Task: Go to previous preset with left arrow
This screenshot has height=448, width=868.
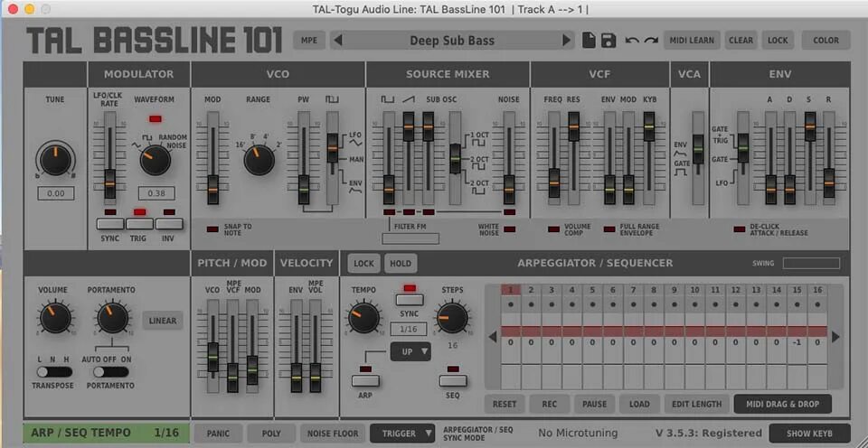Action: [x=338, y=41]
